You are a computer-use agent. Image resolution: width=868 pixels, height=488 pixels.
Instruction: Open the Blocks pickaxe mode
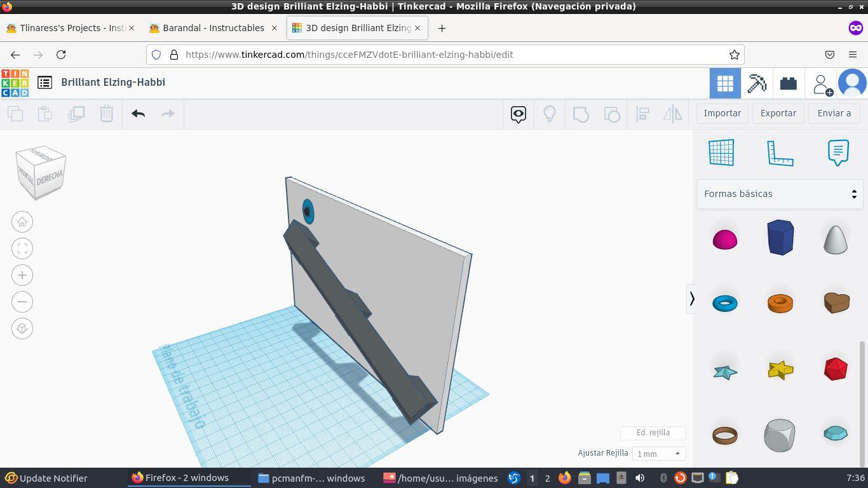point(757,83)
